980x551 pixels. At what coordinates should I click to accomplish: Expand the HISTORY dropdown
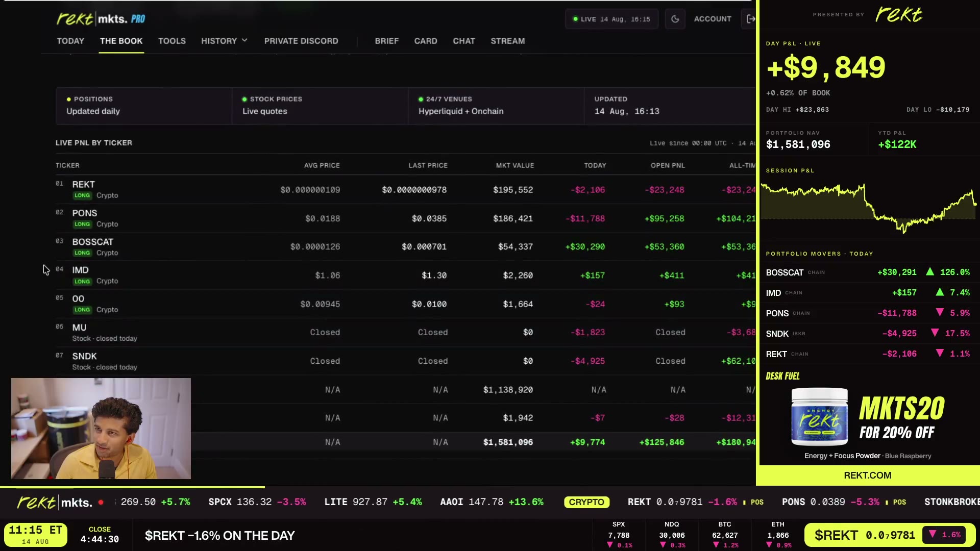click(224, 41)
